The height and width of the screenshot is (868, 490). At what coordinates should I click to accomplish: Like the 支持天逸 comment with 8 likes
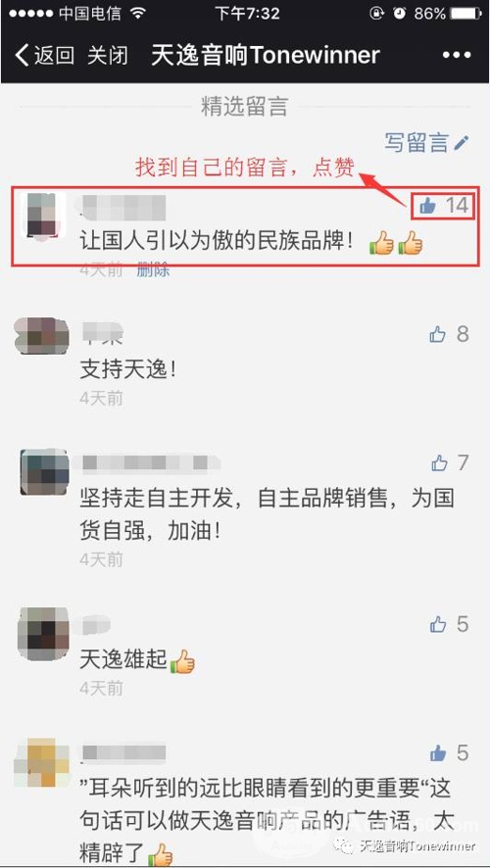tap(437, 334)
